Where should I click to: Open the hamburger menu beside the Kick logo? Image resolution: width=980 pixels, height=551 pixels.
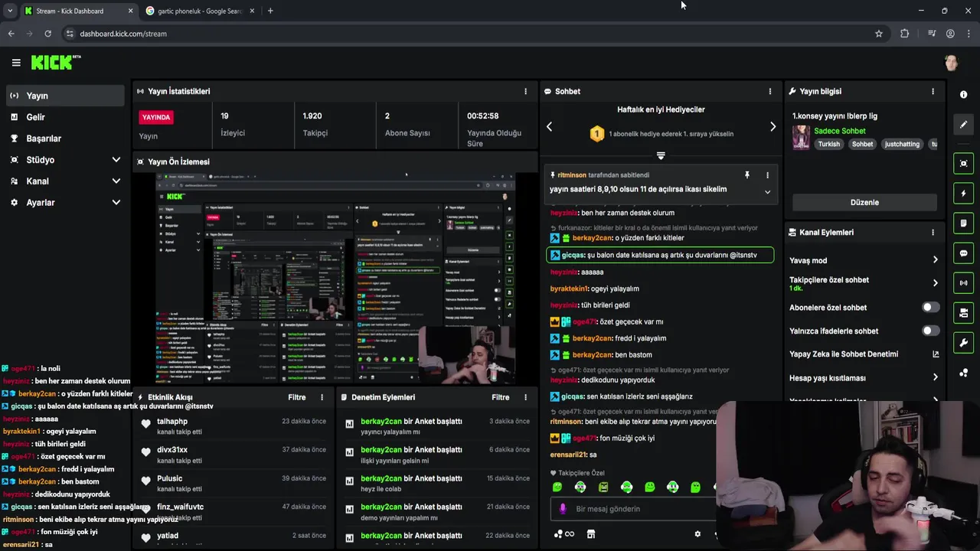click(16, 63)
